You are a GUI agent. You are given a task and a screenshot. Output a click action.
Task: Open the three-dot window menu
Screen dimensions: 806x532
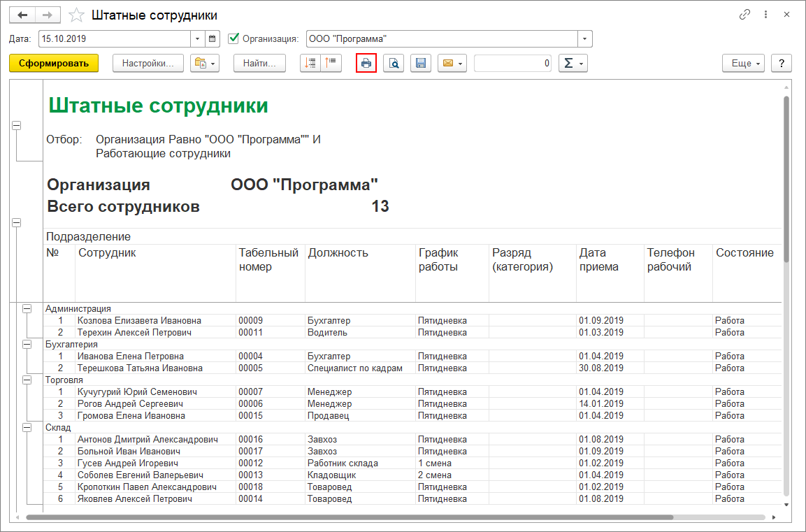(x=765, y=15)
